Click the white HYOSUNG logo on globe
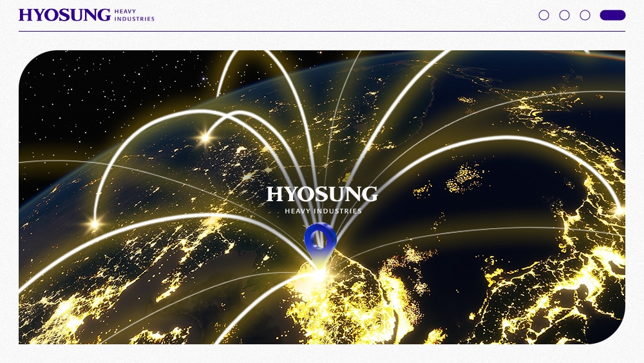This screenshot has width=644, height=363. 323,200
